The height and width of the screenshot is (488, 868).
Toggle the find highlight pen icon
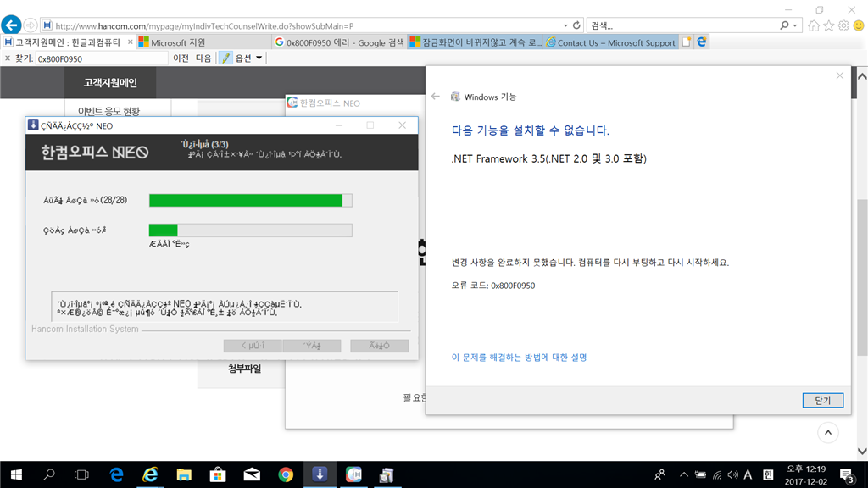pos(225,58)
